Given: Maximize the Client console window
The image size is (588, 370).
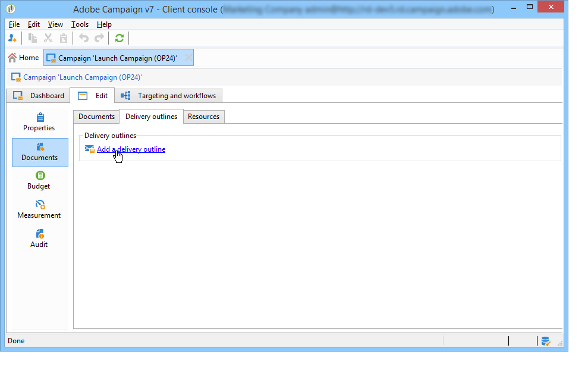Looking at the screenshot, I should click(x=530, y=7).
